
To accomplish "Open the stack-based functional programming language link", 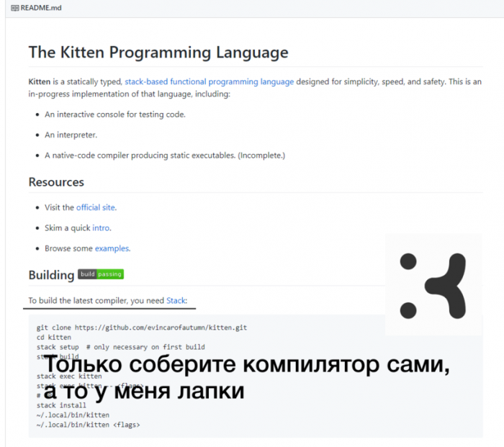I will [210, 81].
